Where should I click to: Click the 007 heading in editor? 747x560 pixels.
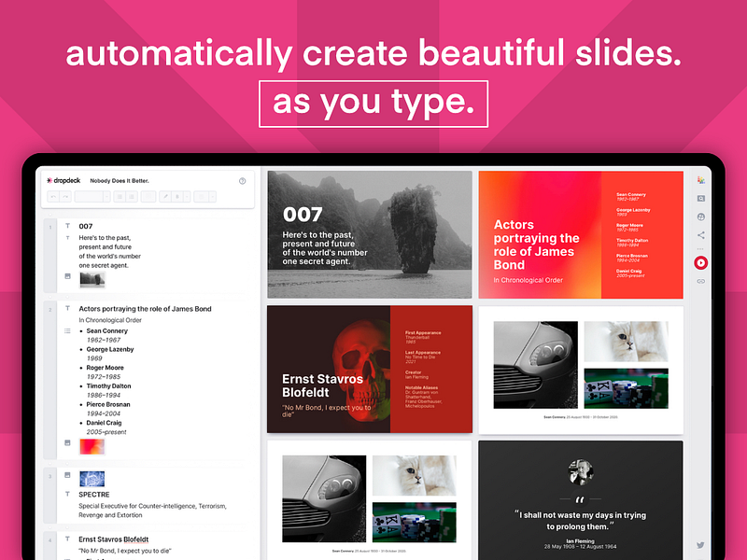[x=86, y=226]
